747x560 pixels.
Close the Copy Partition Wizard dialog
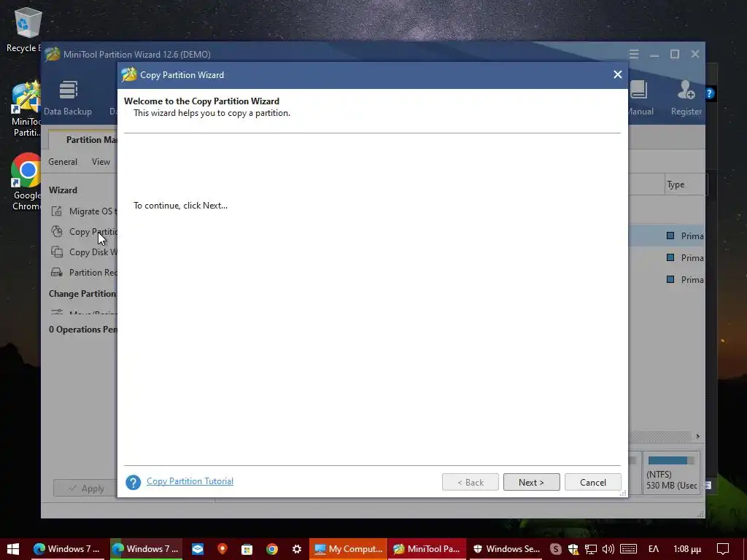click(617, 74)
